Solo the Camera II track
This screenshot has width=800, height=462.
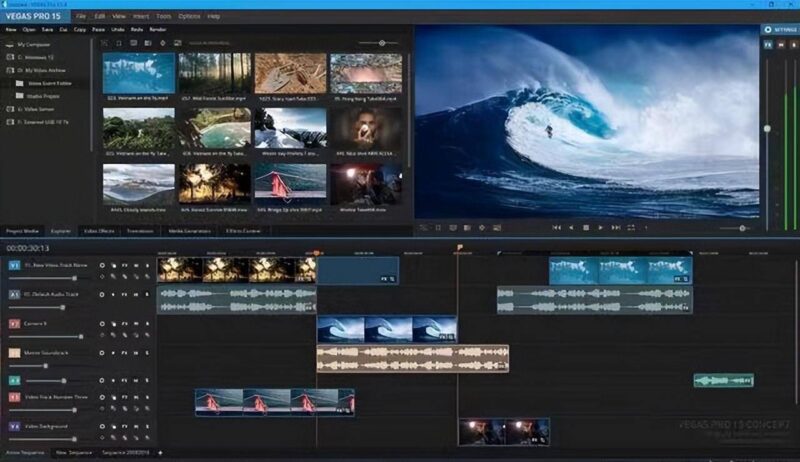(148, 324)
